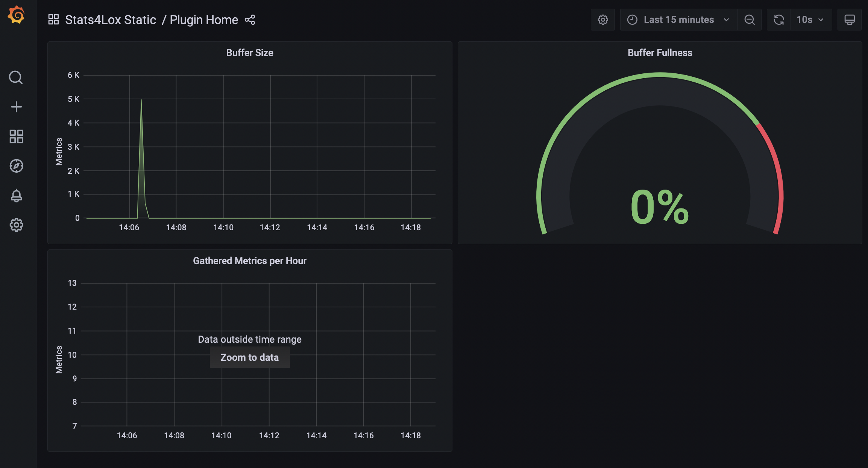Open the Configuration gear in sidebar
The height and width of the screenshot is (468, 868).
coord(16,225)
